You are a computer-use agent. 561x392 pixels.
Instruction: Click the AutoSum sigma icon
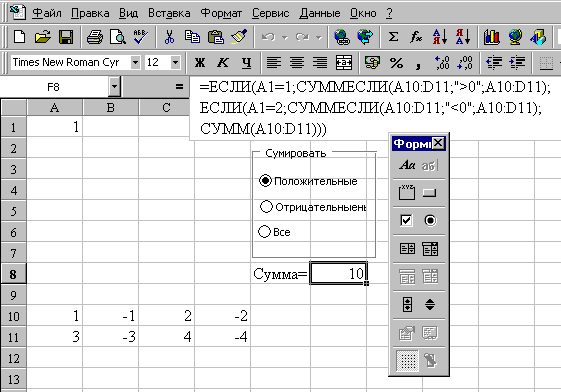(393, 37)
